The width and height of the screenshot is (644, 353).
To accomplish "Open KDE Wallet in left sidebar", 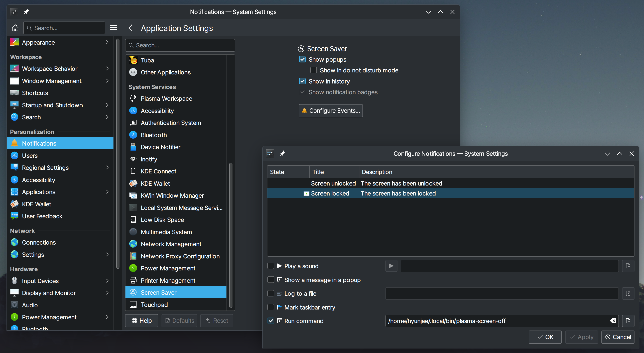I will [60, 204].
